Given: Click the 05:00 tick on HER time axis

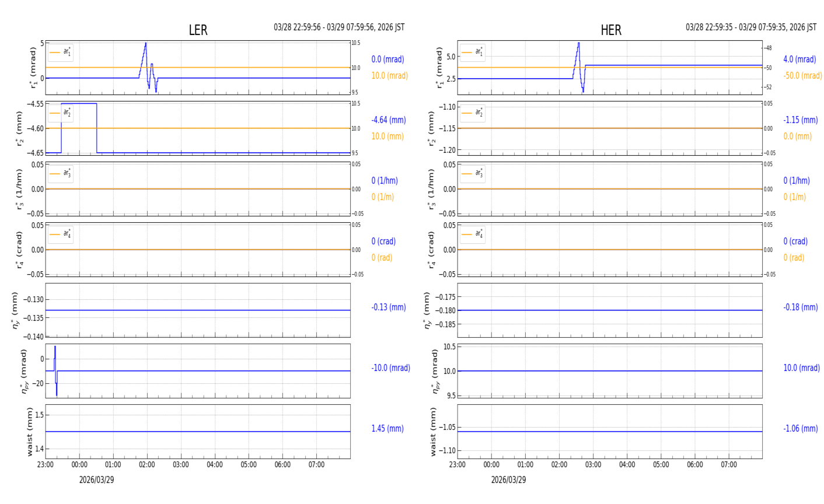Looking at the screenshot, I should coord(661,465).
